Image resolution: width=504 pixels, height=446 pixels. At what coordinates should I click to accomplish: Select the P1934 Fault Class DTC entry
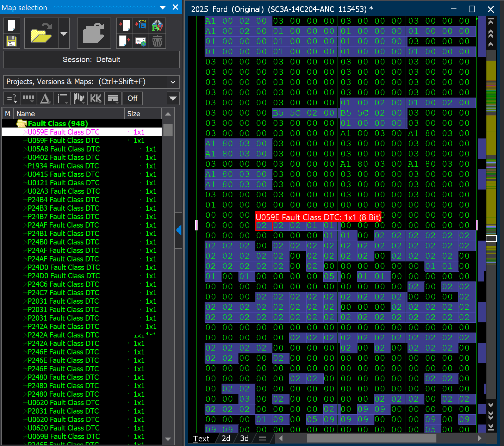coord(63,166)
